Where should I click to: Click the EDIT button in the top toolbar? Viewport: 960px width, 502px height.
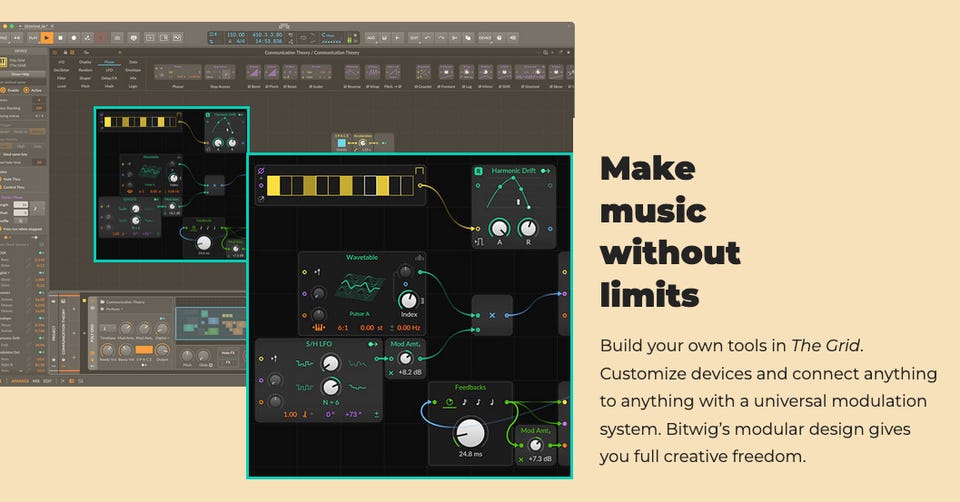[x=414, y=37]
